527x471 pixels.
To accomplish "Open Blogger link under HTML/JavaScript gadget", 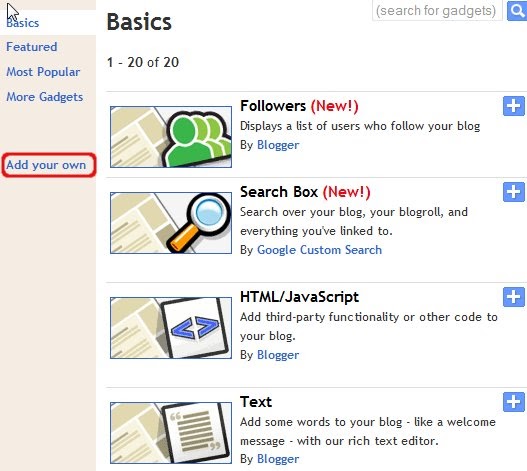I will click(278, 355).
